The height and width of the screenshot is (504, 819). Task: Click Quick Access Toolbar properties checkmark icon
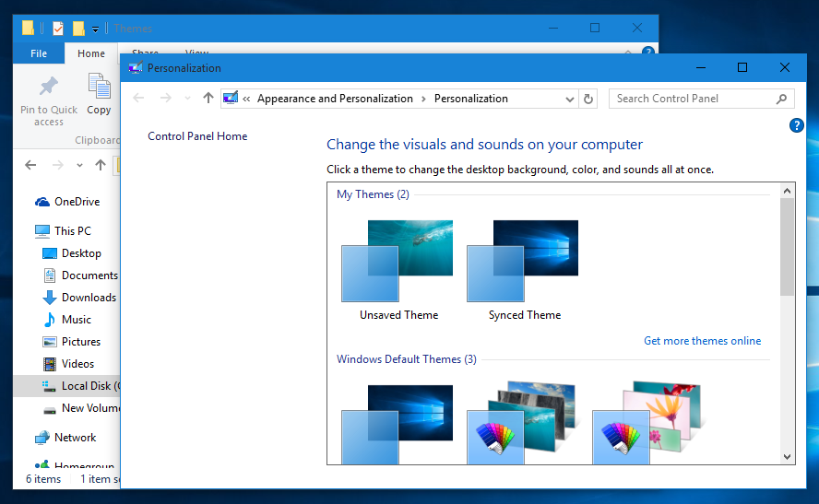tap(58, 29)
